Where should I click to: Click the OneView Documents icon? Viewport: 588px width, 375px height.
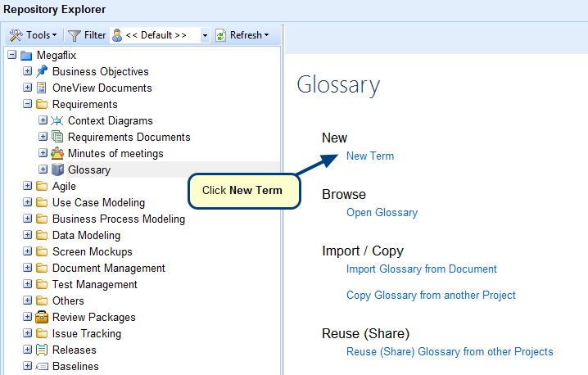pyautogui.click(x=42, y=88)
